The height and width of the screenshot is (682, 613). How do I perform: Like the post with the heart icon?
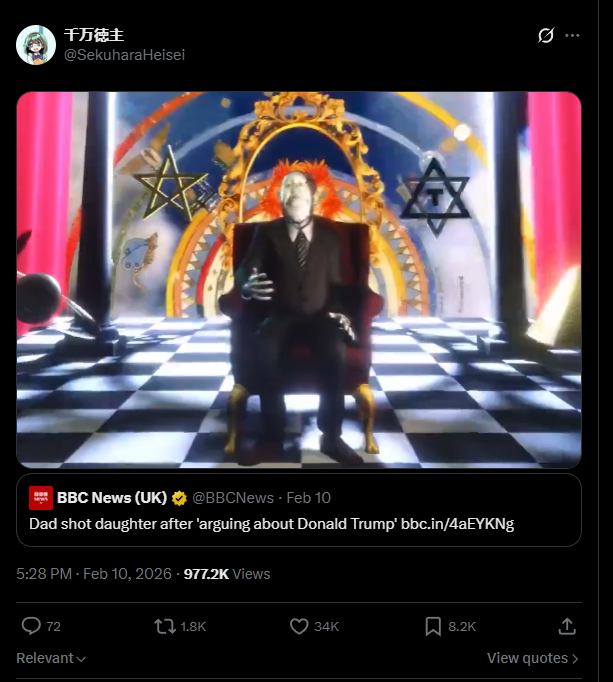point(299,626)
